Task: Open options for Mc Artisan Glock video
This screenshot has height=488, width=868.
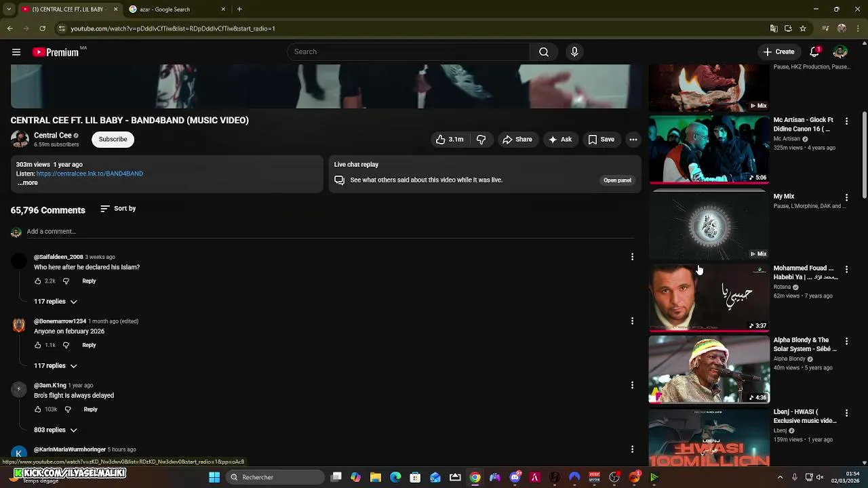Action: click(x=846, y=121)
